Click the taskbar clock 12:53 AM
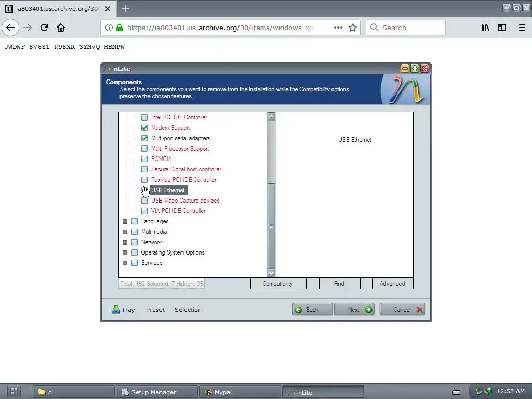Screen dimensions: 532x399 510,391
